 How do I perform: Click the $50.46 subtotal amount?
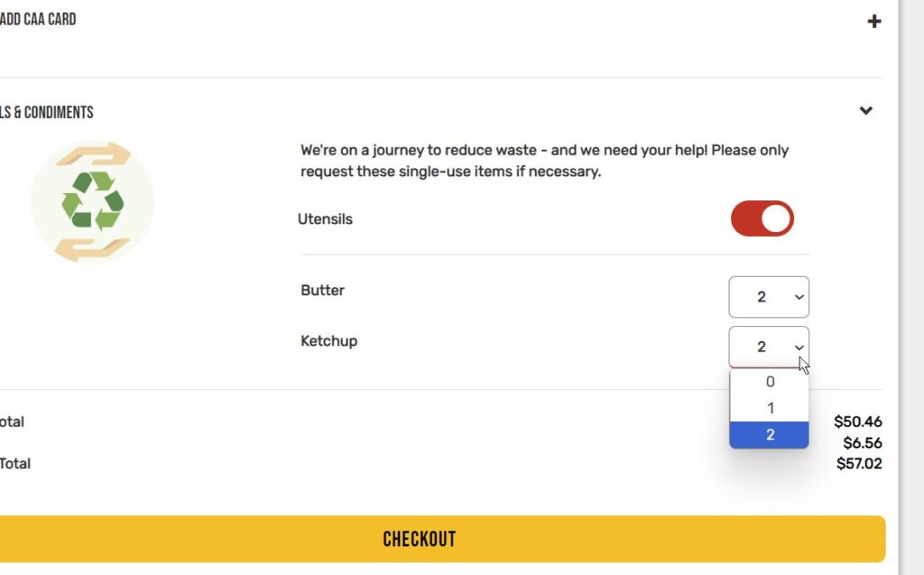click(x=858, y=422)
